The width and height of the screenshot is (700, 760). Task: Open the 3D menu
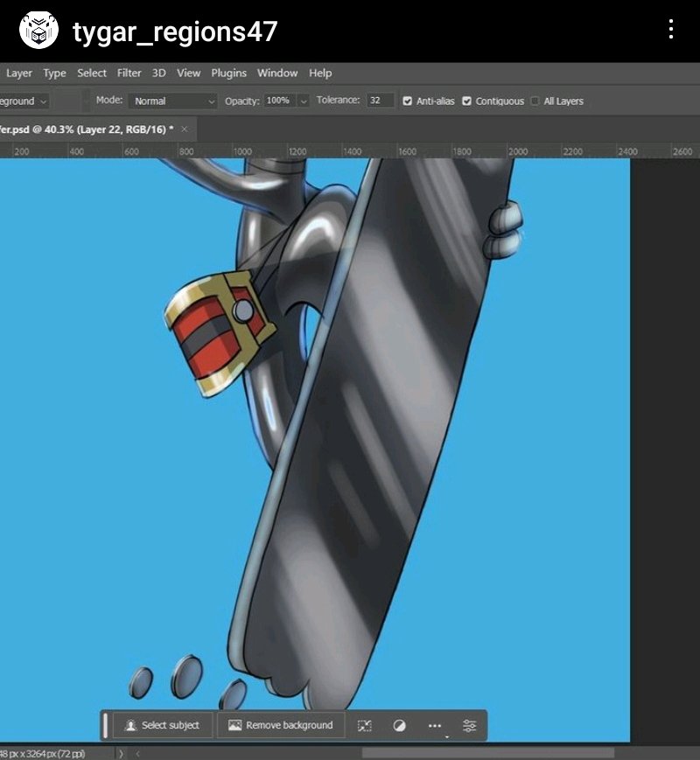pyautogui.click(x=158, y=73)
